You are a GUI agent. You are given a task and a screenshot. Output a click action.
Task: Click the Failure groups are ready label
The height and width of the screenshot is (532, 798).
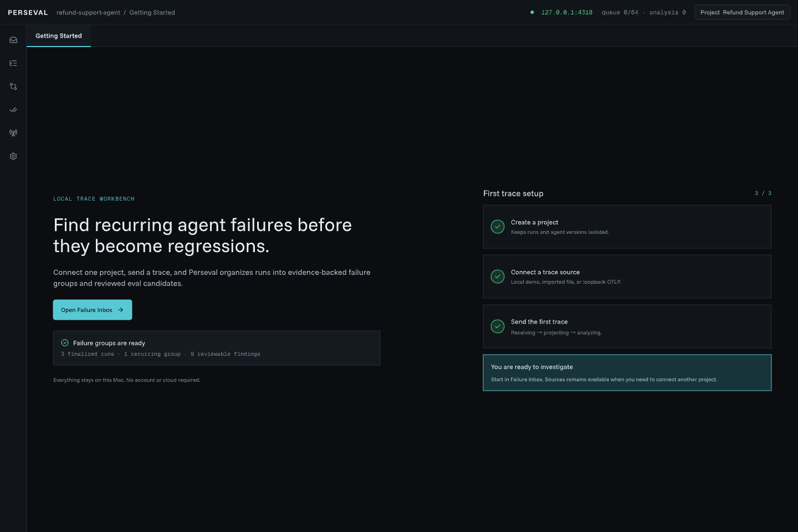coord(109,343)
